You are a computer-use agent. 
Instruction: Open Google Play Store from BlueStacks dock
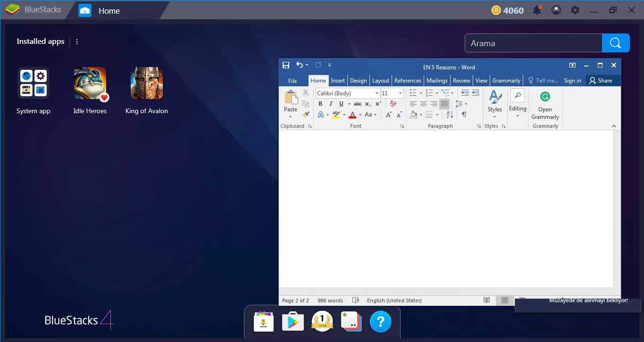click(x=293, y=322)
